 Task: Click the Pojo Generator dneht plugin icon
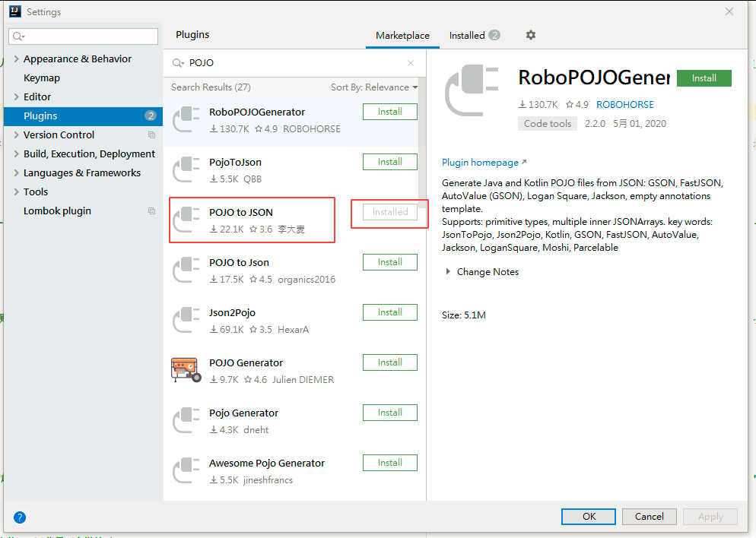point(186,420)
